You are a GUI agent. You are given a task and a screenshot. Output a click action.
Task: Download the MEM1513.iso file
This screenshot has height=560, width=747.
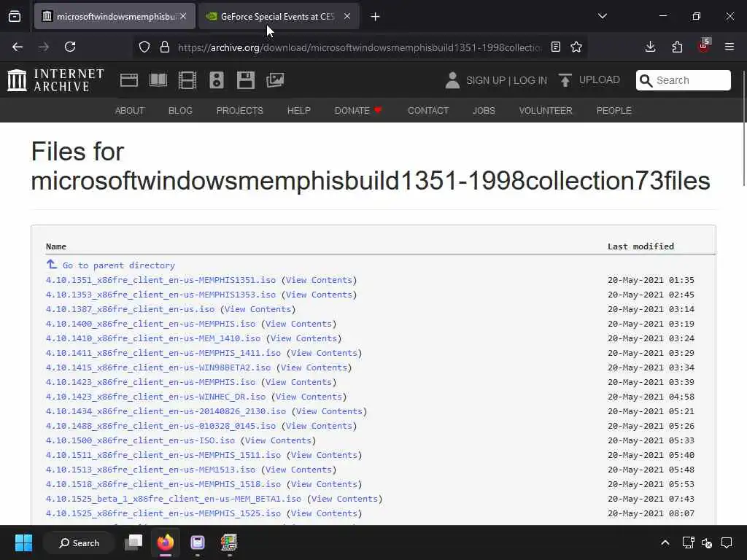pyautogui.click(x=150, y=470)
